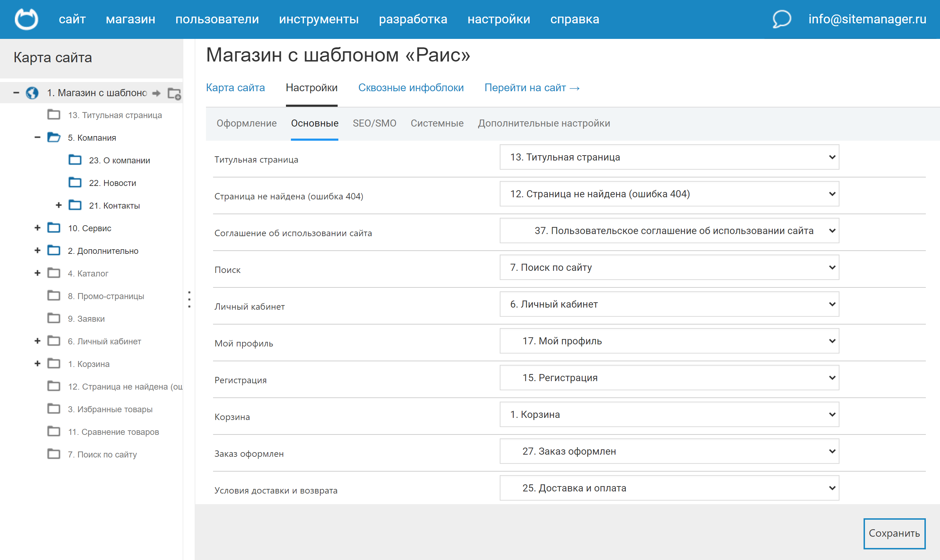Click the globe icon of site root

(32, 93)
